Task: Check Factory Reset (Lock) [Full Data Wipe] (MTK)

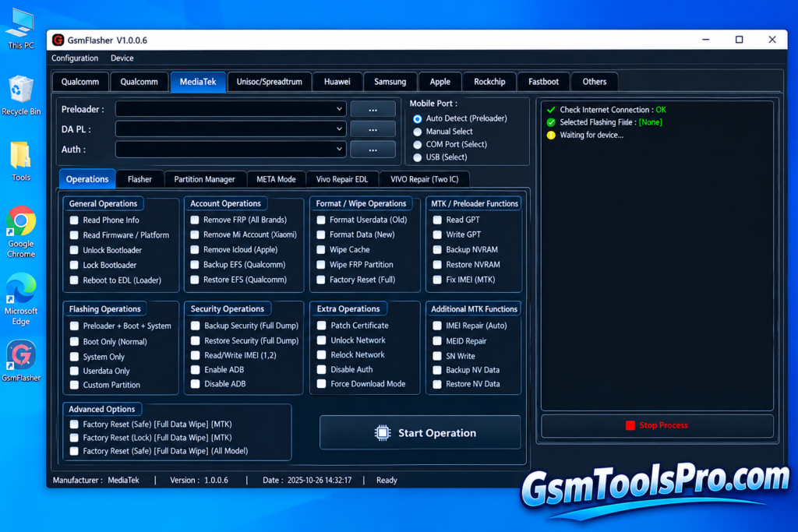Action: tap(74, 438)
